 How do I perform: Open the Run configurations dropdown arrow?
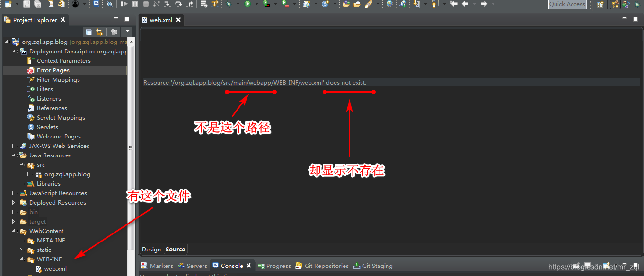point(256,4)
